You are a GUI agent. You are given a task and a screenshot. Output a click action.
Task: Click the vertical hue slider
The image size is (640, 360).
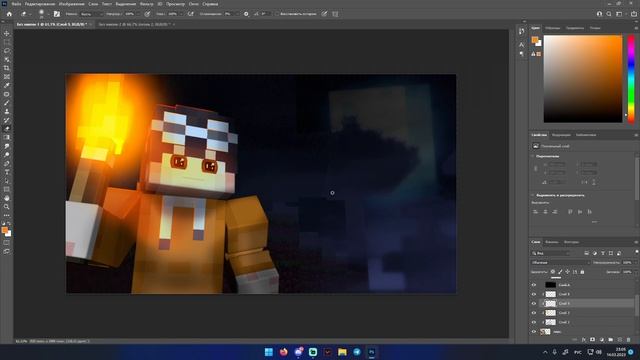[x=631, y=79]
